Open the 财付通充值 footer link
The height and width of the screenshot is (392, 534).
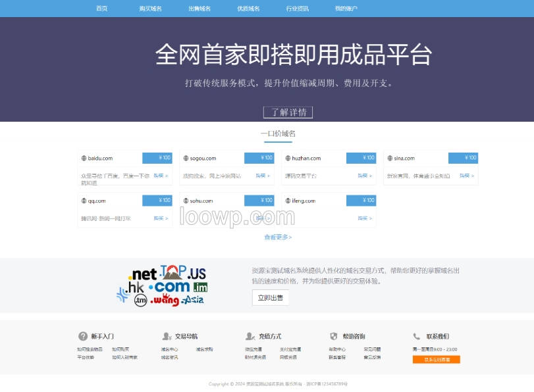coord(255,357)
